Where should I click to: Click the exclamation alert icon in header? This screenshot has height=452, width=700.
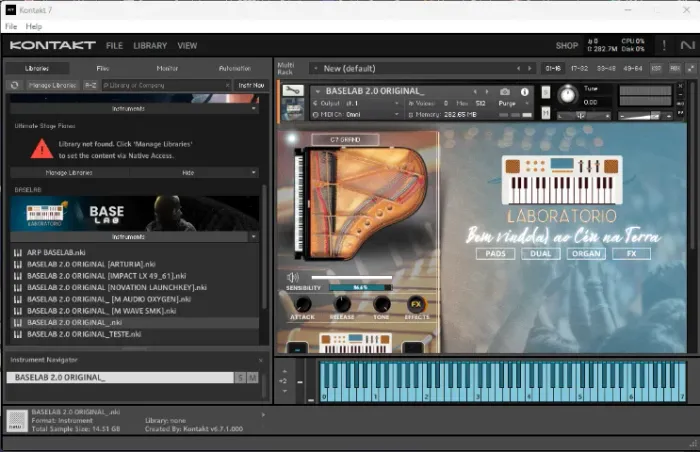664,45
